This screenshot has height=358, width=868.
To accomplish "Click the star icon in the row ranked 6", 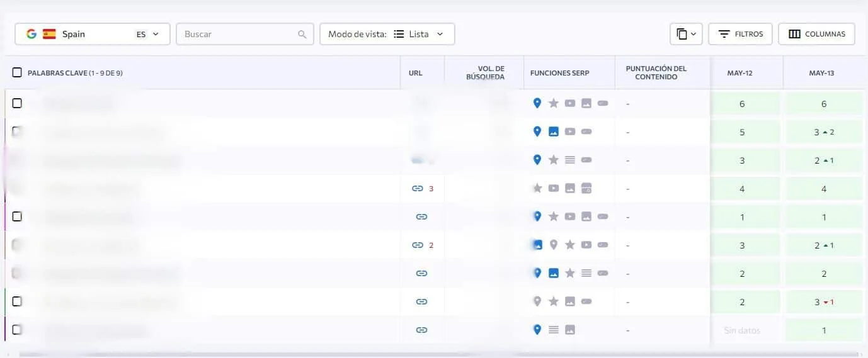I will tap(554, 103).
